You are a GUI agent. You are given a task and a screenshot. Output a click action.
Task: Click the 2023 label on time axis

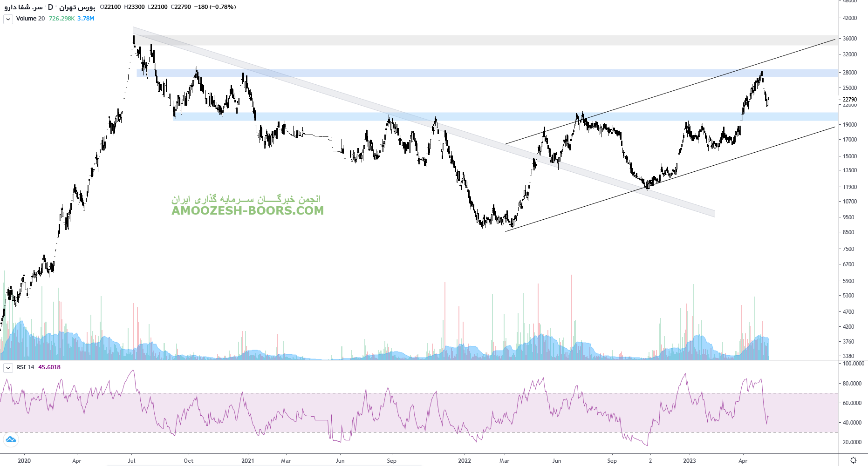(x=689, y=461)
